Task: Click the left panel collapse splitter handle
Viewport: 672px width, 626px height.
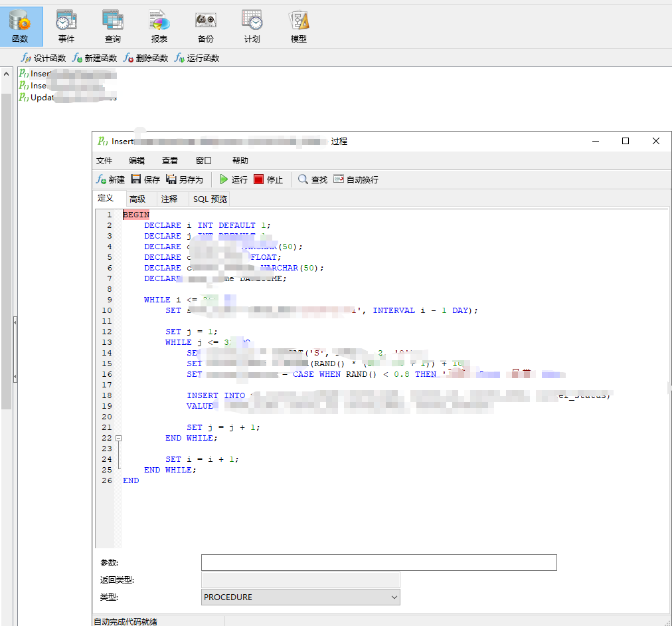Action: point(15,349)
